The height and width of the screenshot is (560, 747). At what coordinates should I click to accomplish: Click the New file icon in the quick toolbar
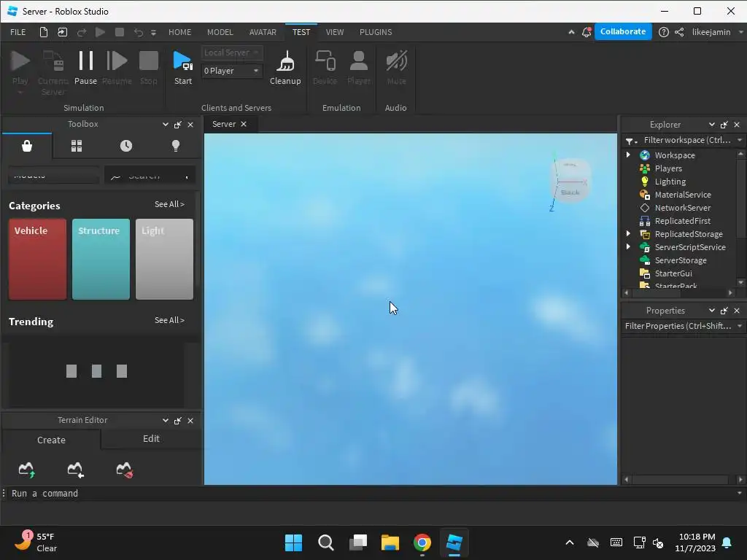click(x=43, y=32)
